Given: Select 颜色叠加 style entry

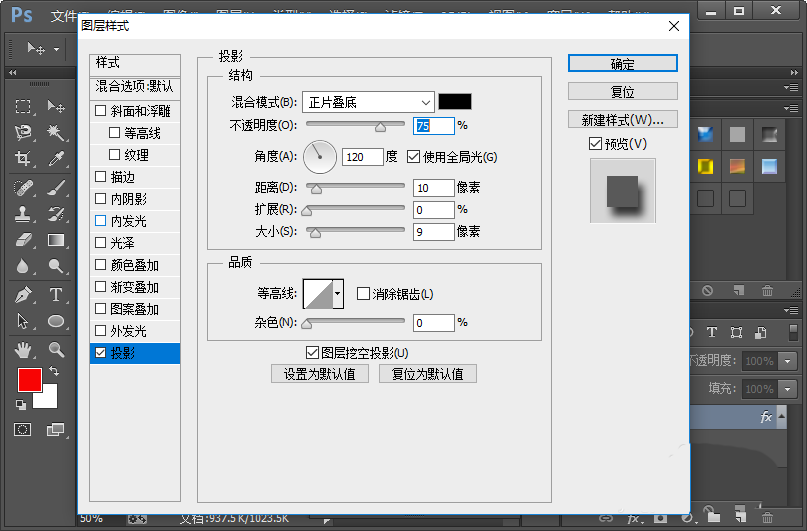Looking at the screenshot, I should pyautogui.click(x=135, y=265).
